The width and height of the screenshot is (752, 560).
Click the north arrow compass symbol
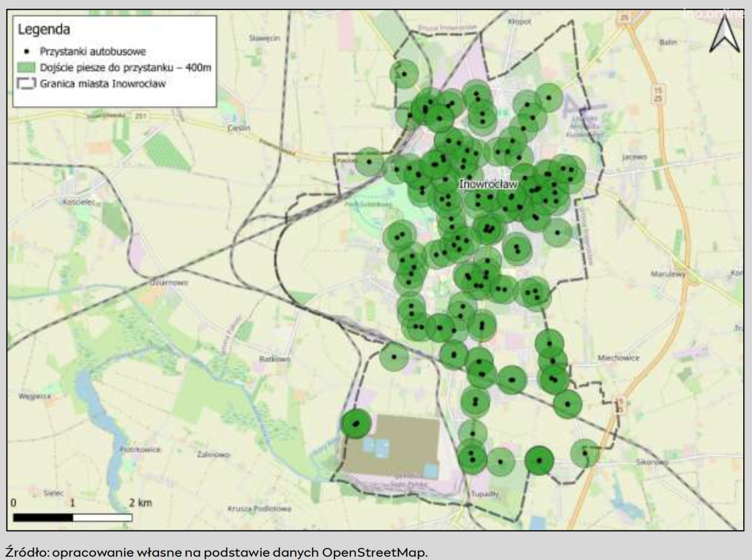coord(724,34)
